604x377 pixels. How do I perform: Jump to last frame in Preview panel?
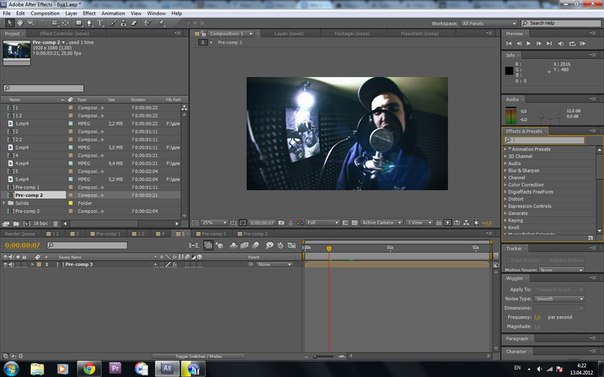[549, 44]
